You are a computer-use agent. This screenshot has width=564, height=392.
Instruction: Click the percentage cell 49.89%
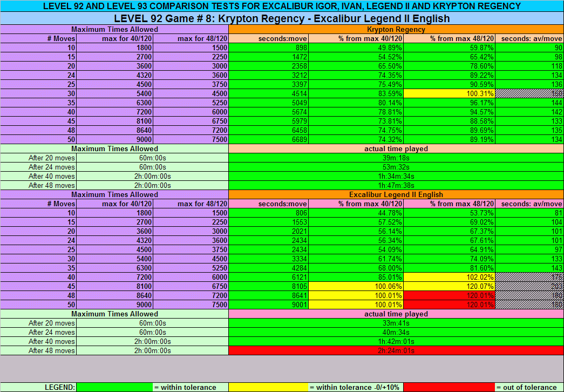coord(356,48)
